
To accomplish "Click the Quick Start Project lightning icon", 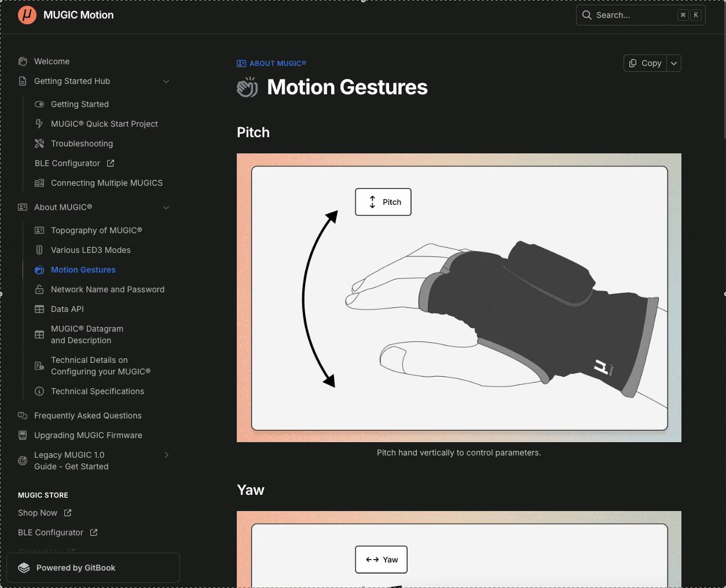I will 39,124.
